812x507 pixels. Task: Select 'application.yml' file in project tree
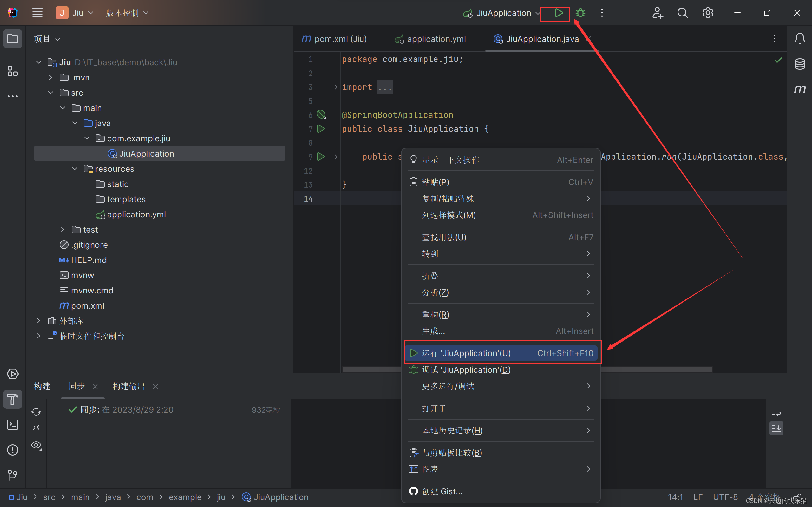point(136,214)
